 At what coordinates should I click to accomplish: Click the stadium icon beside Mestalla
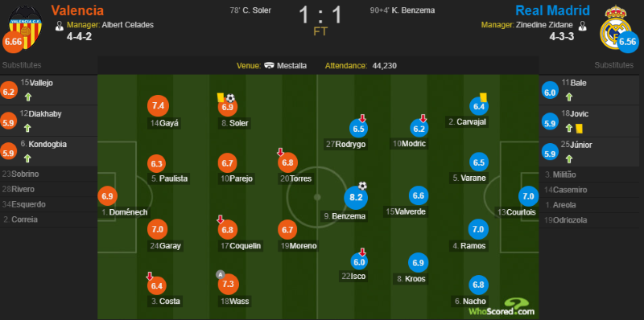[270, 66]
